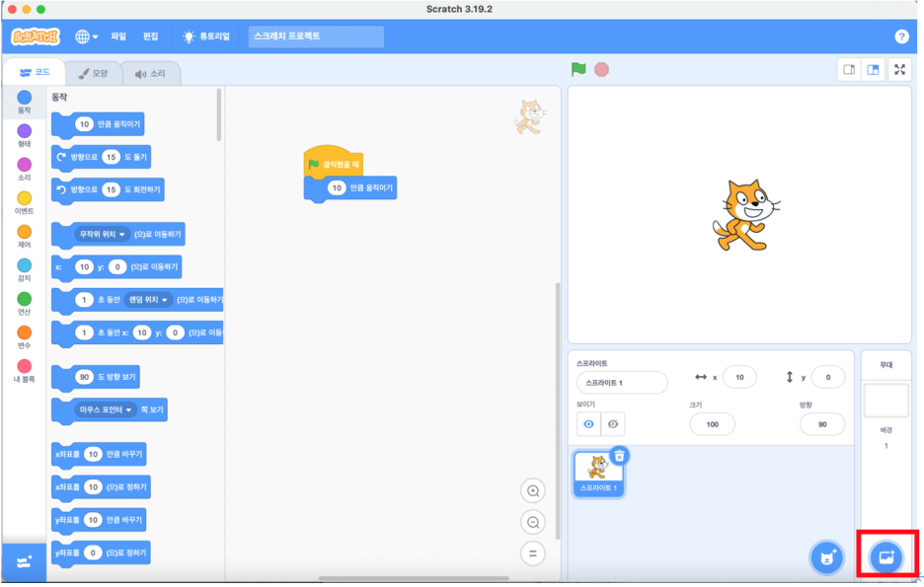Click the sprite y position field
924x587 pixels.
coord(828,378)
